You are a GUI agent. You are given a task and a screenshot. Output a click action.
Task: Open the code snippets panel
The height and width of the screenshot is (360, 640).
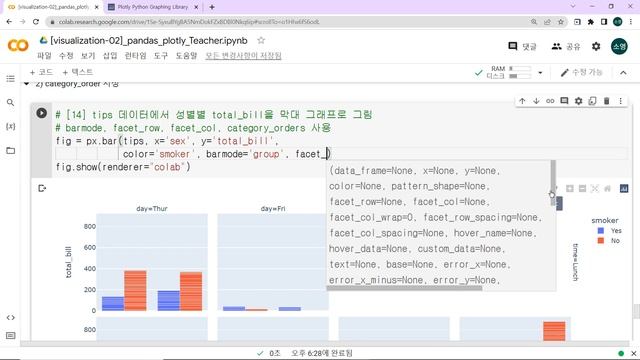11,318
